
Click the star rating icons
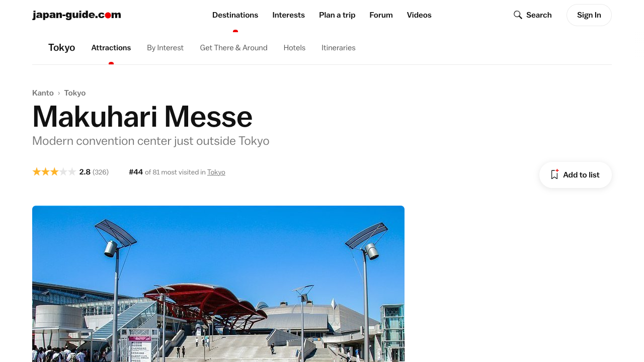[x=54, y=172]
